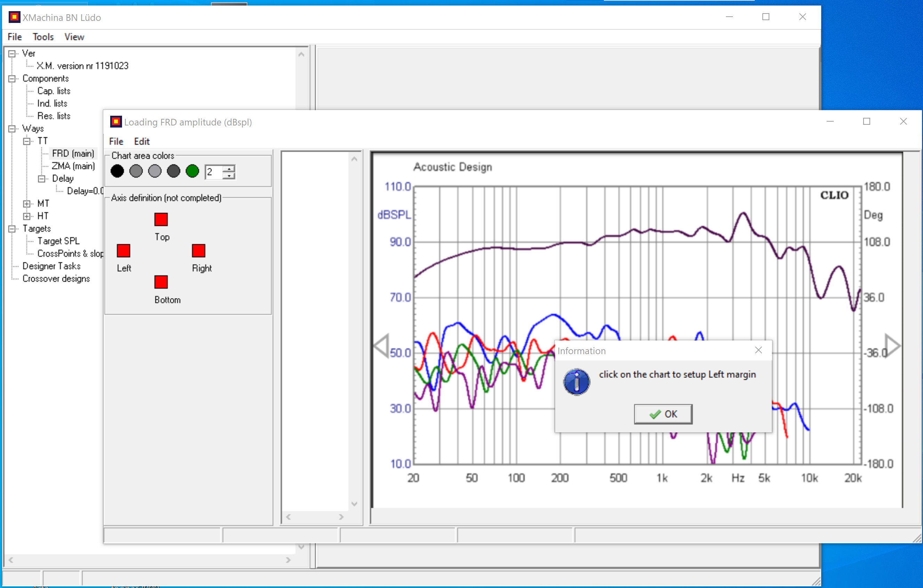This screenshot has height=588, width=923.
Task: Open the View menu
Action: tap(74, 37)
